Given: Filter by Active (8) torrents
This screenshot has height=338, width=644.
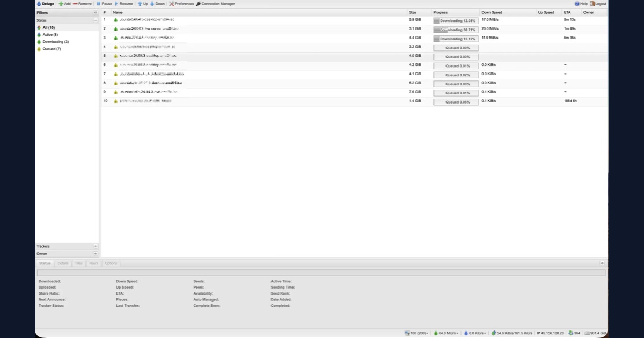Looking at the screenshot, I should [x=68, y=34].
